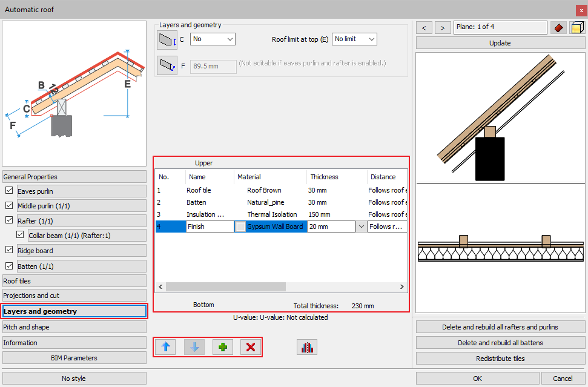Click the OK button
This screenshot has height=387, width=588.
coord(478,379)
